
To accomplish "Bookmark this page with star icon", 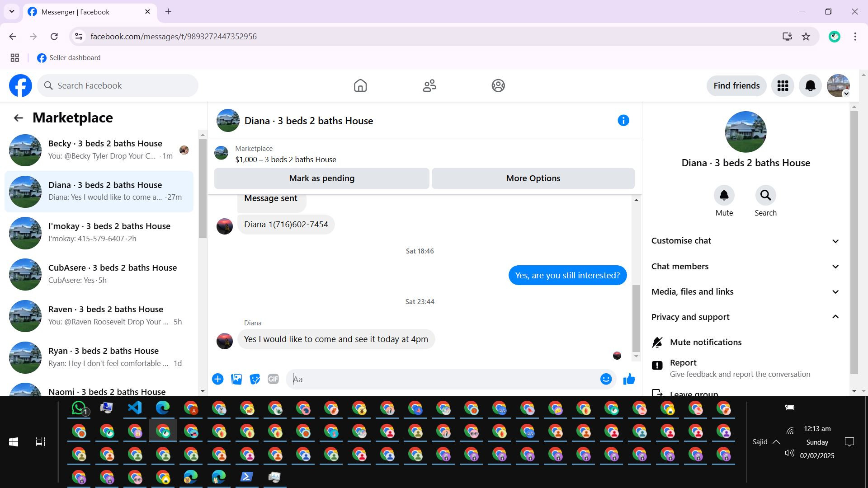I will coord(806,37).
